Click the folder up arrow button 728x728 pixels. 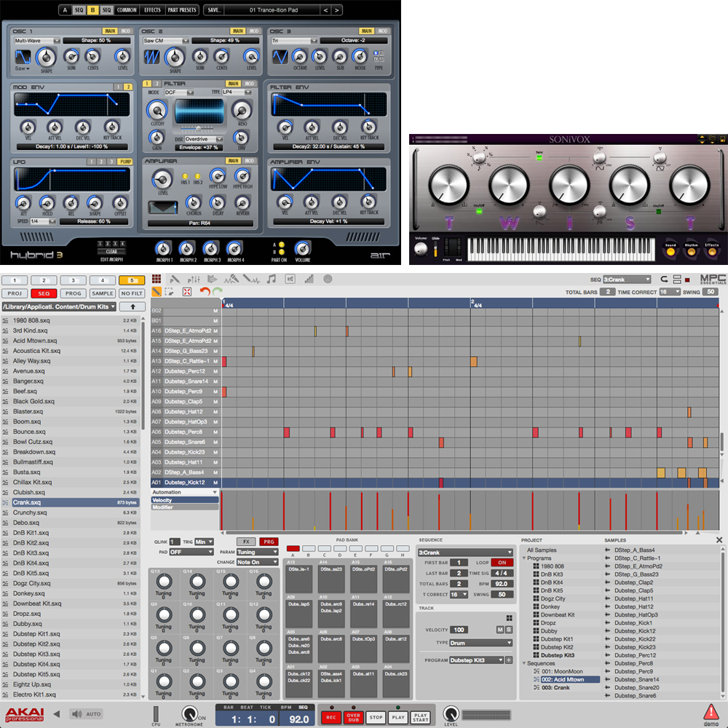point(132,306)
